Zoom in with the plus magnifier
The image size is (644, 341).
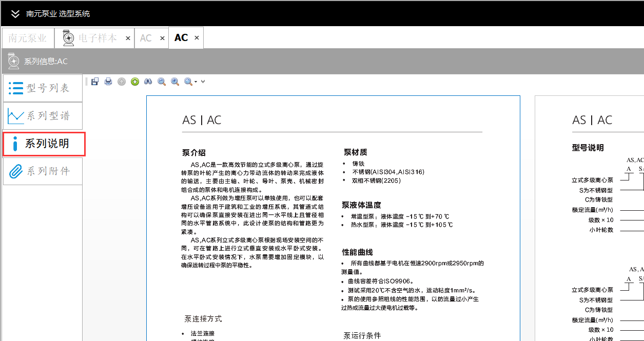(x=175, y=82)
